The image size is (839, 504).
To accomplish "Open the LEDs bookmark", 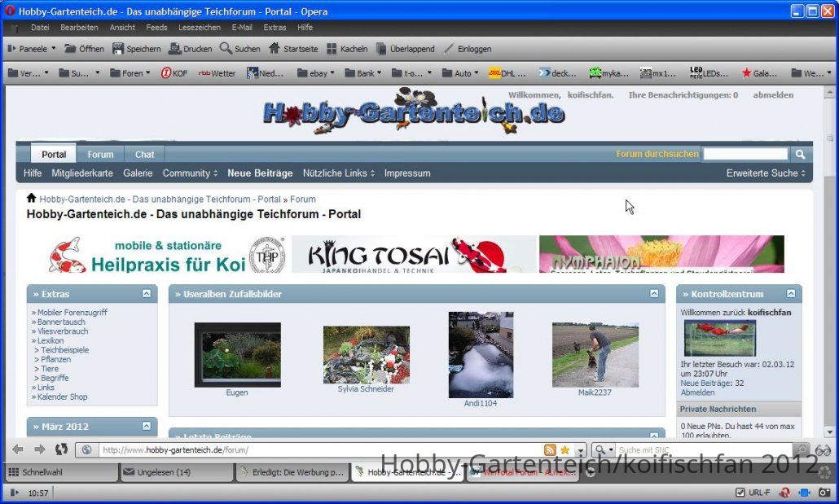I will pos(709,73).
